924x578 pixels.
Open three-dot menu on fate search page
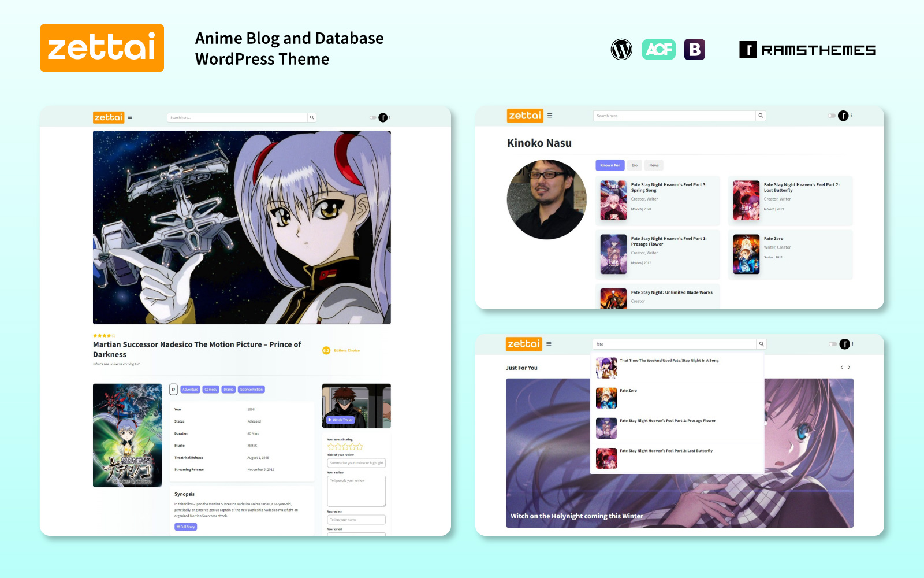coord(852,344)
